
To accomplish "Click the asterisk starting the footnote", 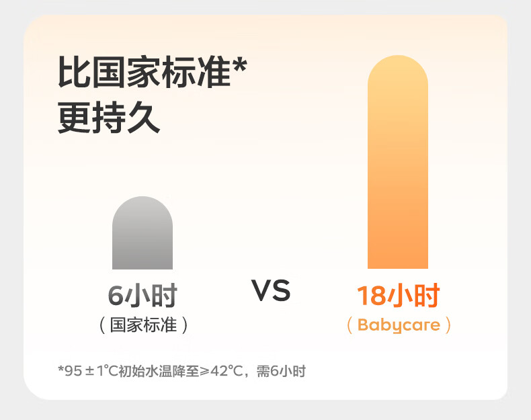I will coord(60,369).
